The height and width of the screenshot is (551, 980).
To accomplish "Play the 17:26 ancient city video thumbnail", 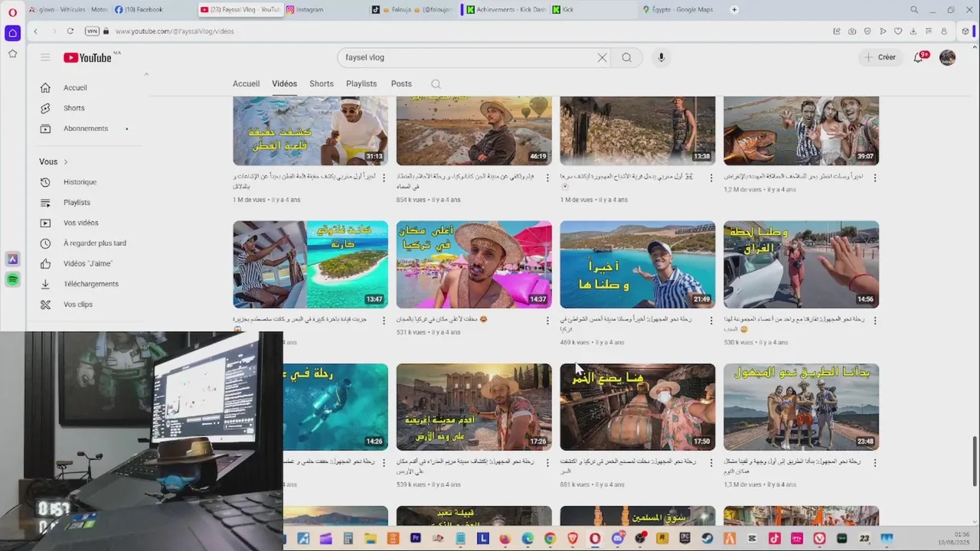I will point(474,407).
